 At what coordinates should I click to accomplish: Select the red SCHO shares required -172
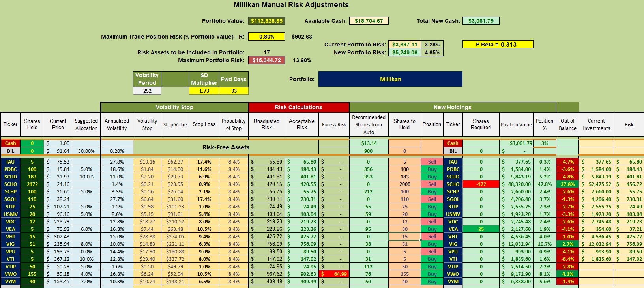(481, 184)
